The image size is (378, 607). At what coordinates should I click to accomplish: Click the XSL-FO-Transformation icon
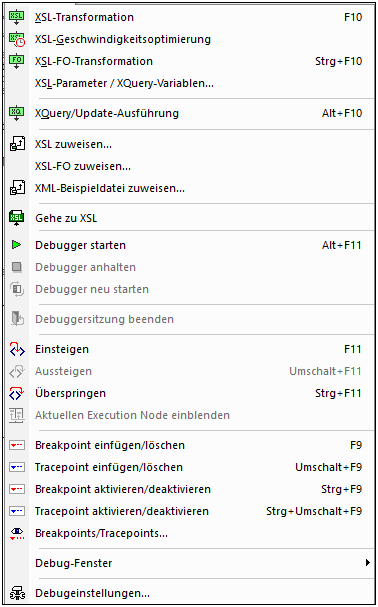pyautogui.click(x=16, y=62)
